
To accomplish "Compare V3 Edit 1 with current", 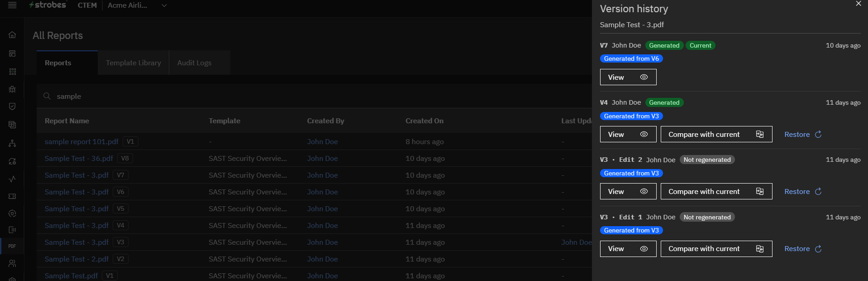I will 716,249.
